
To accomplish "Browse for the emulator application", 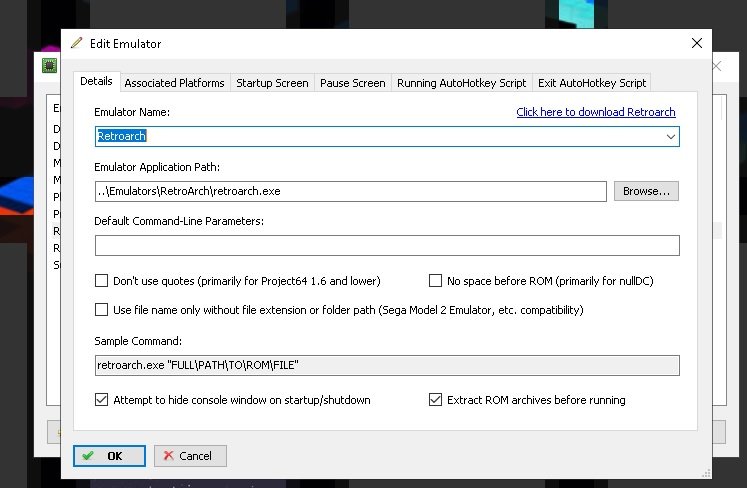I will pyautogui.click(x=646, y=191).
